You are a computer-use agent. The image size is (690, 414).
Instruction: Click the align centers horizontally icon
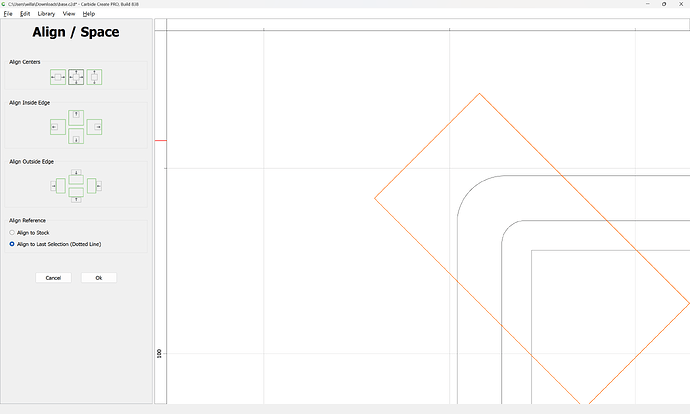[58, 77]
